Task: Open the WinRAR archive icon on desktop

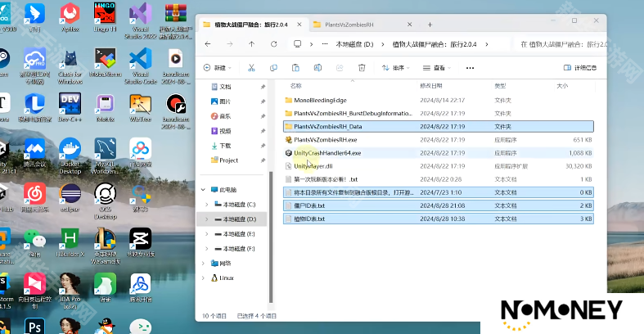Action: click(x=176, y=20)
